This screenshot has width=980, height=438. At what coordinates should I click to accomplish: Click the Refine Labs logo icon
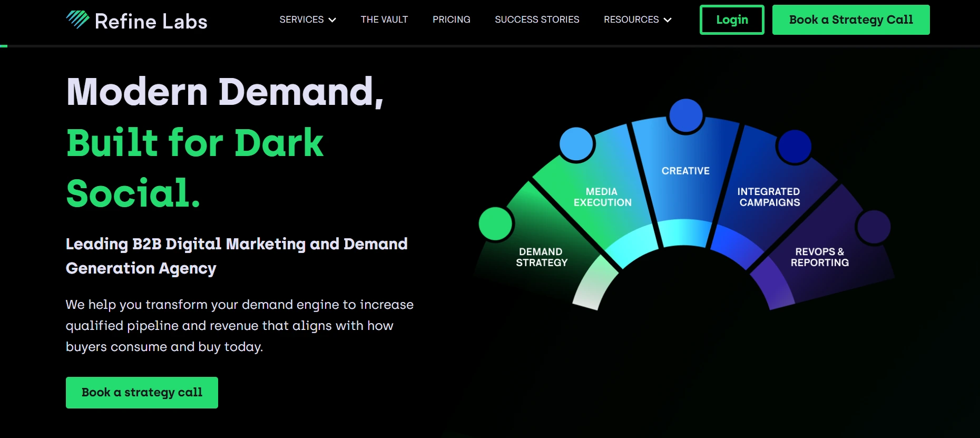[77, 20]
